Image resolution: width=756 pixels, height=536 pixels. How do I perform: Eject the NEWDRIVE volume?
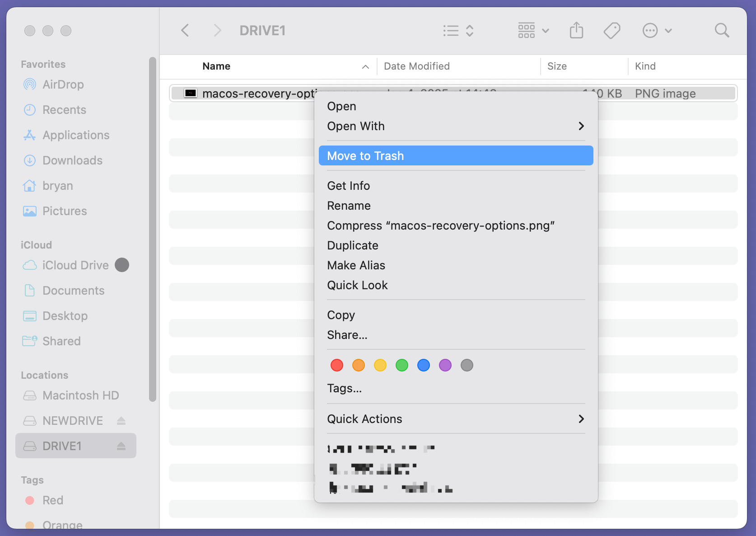click(121, 421)
